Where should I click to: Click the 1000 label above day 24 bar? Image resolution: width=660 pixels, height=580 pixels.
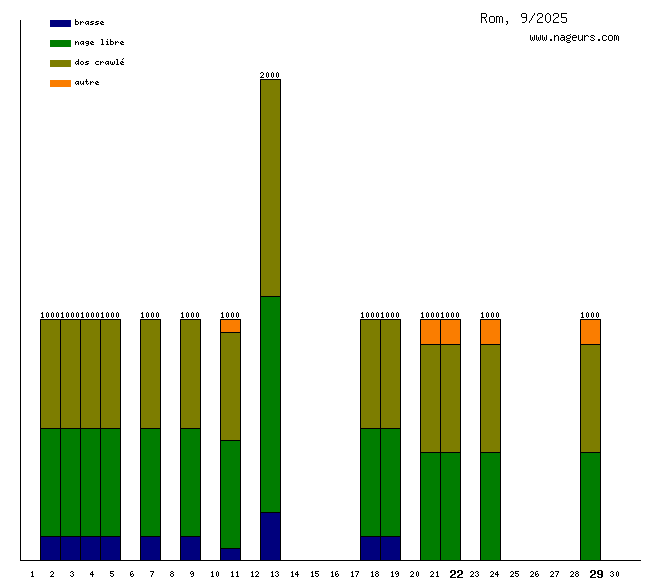point(490,315)
